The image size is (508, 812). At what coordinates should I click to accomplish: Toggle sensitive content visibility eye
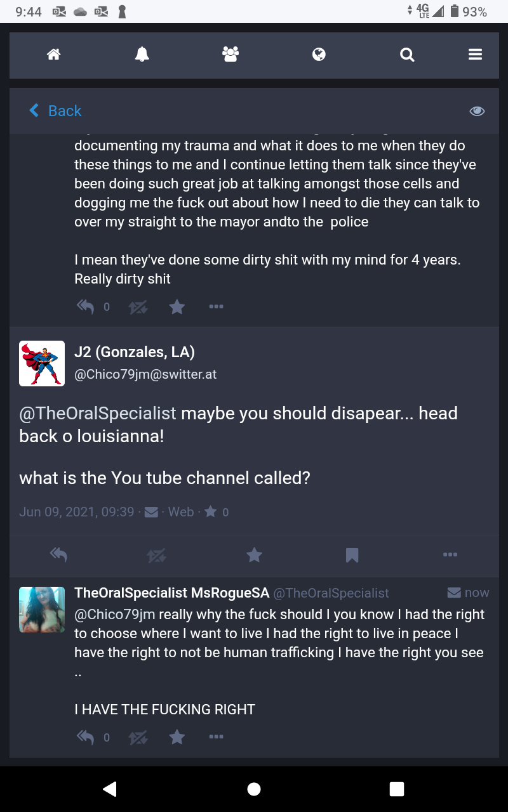[477, 111]
